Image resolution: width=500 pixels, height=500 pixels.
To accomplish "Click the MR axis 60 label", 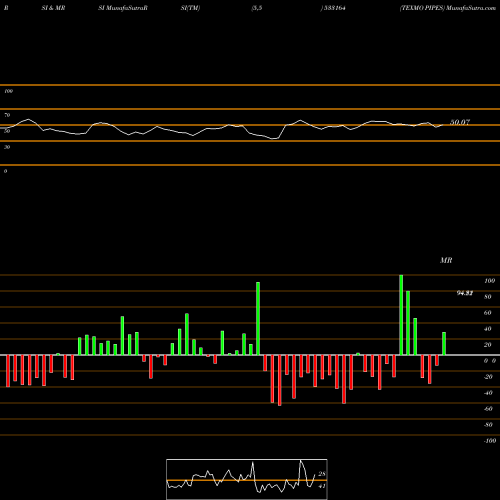I will [x=488, y=313].
